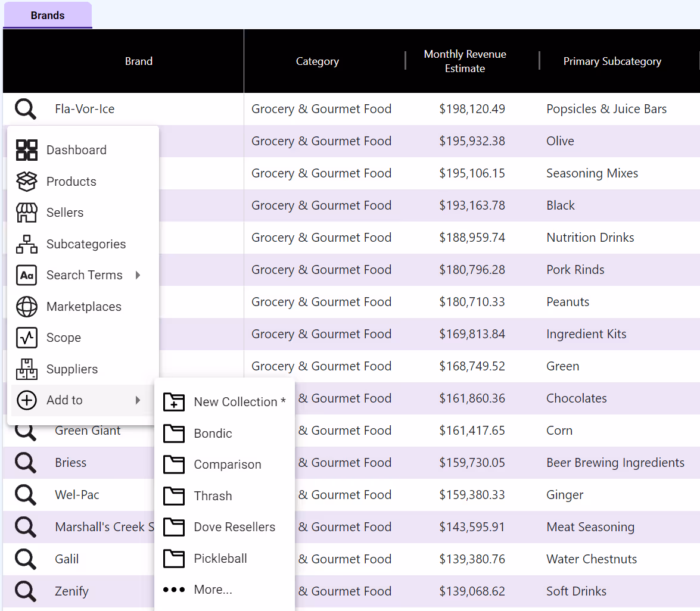Show more collections via More...
Screen dimensions: 700x611
pyautogui.click(x=225, y=590)
